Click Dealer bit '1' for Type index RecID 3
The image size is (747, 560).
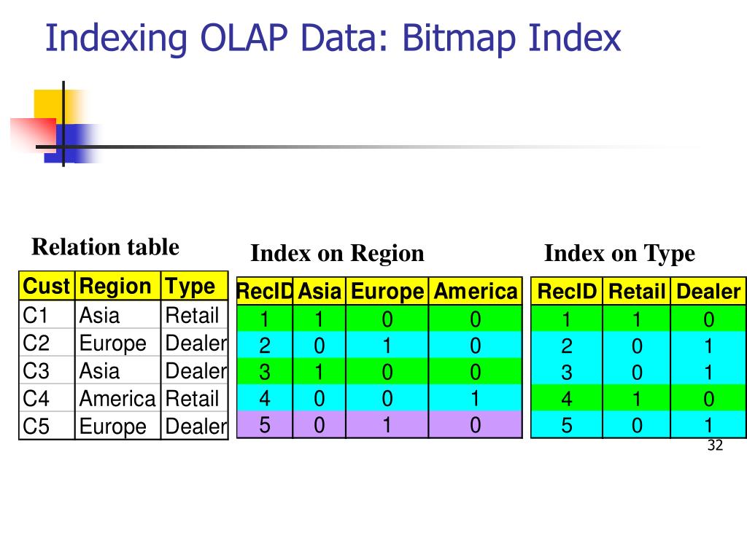[x=708, y=371]
